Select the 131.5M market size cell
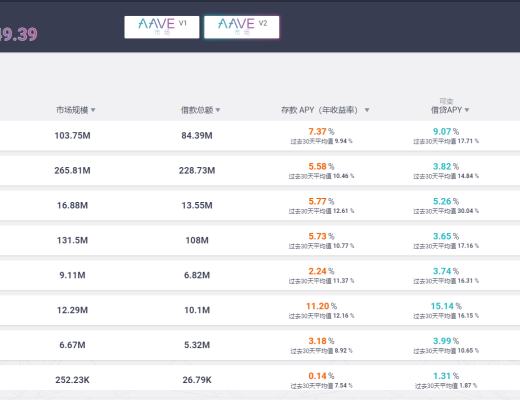The image size is (520, 400). pos(72,240)
